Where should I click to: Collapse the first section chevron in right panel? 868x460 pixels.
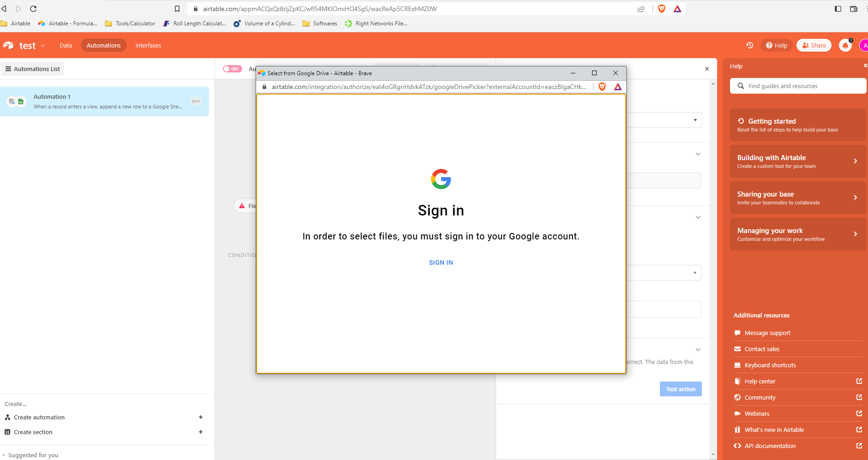(x=698, y=154)
